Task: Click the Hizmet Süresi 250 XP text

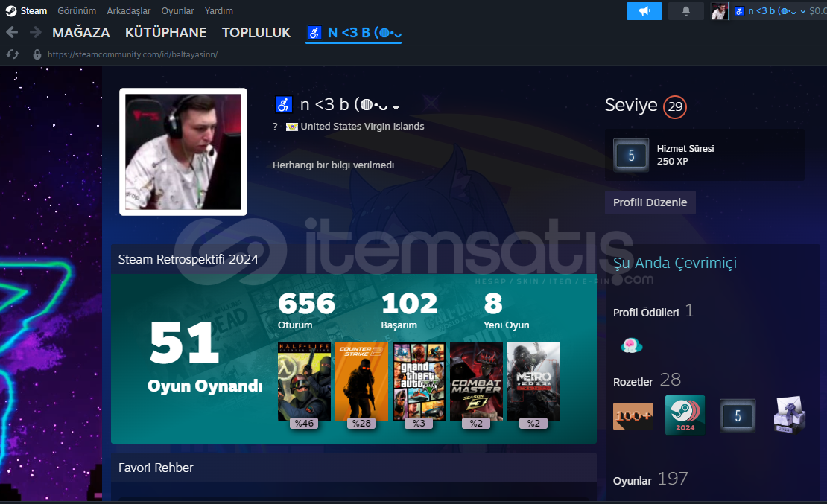Action: (685, 155)
